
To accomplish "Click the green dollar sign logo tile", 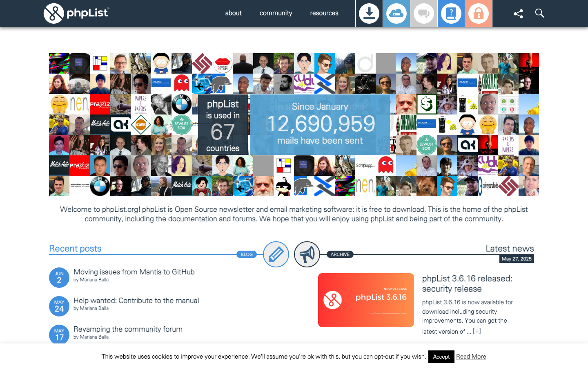I will 427,104.
